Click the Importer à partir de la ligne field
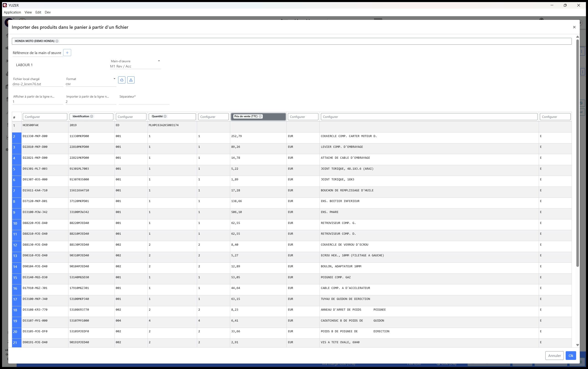588x369 pixels. [91, 101]
